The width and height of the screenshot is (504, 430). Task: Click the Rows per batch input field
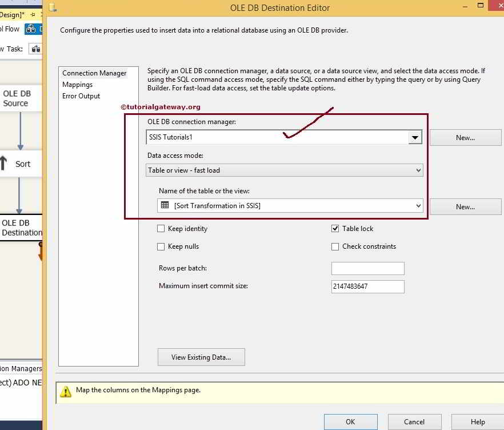pos(367,268)
